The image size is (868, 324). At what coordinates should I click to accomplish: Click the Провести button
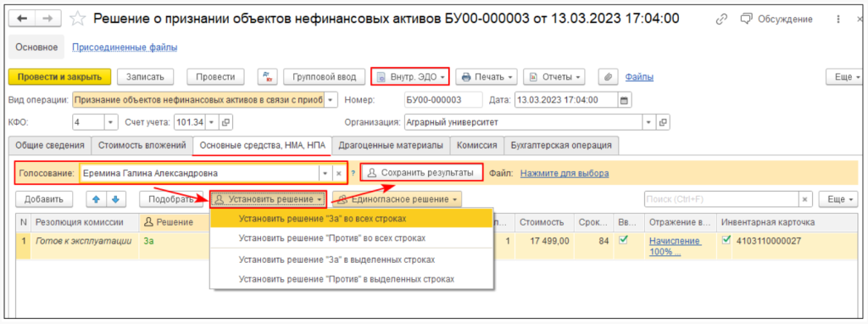(215, 77)
